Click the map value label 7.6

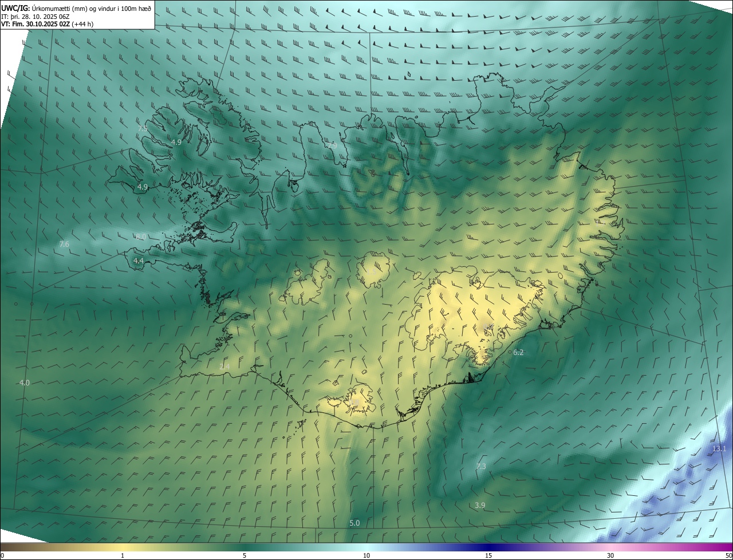[64, 244]
